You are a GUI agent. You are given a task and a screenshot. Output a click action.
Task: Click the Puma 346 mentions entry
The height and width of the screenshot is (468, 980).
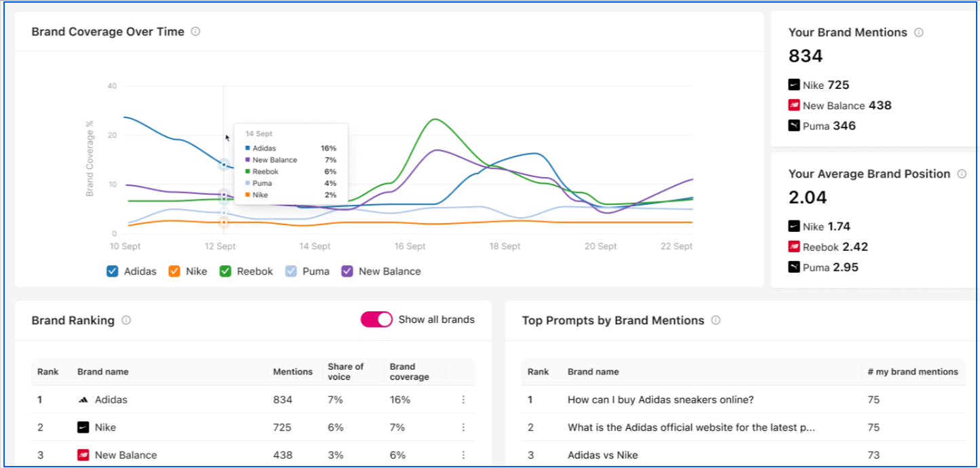[x=822, y=125]
